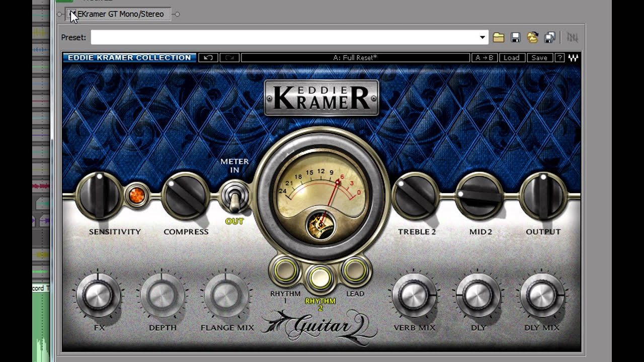Click the folder with arrows preset icon

click(532, 37)
